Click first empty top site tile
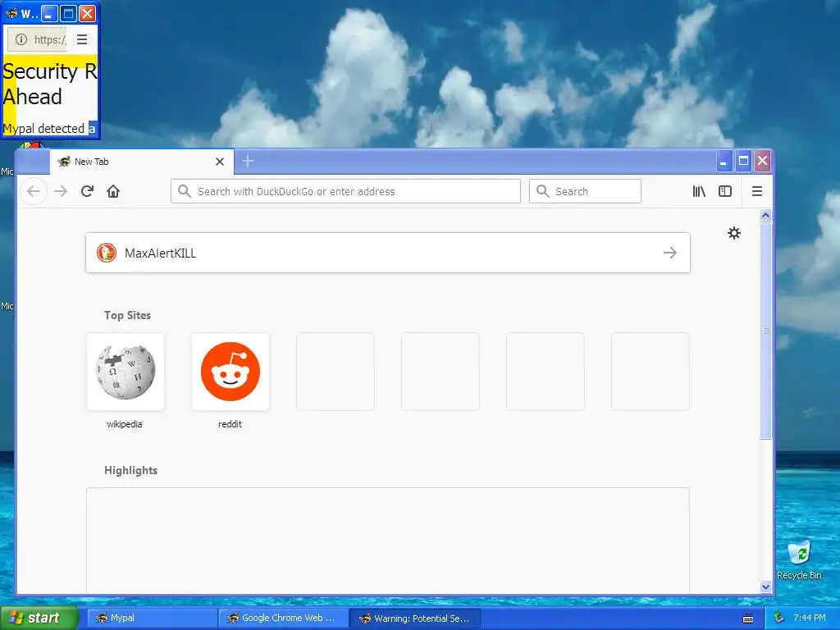840x630 pixels. (x=336, y=372)
